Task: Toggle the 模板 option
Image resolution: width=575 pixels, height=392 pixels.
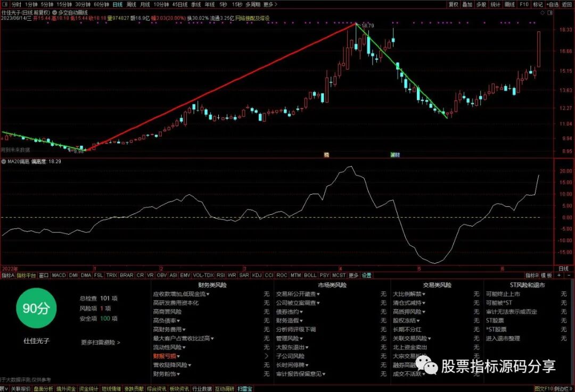Action: click(x=547, y=275)
